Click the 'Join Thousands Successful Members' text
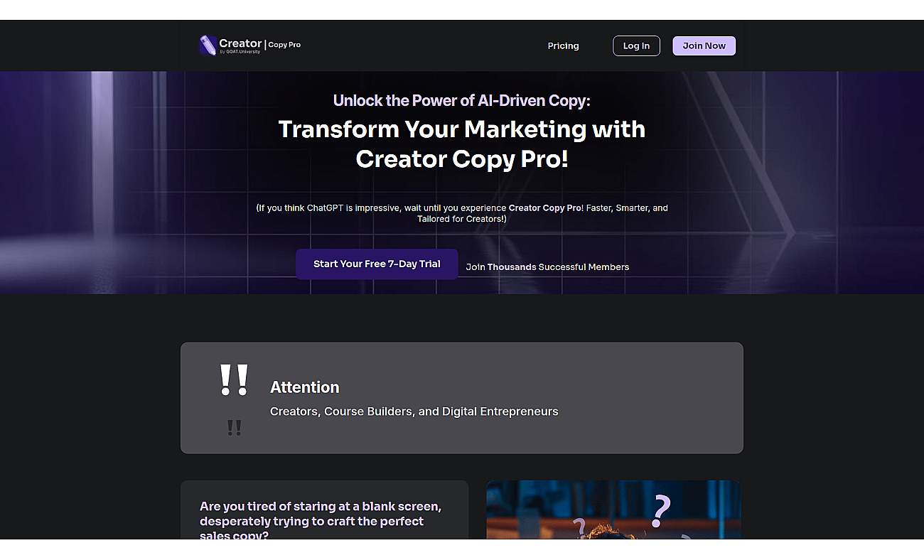Screen dimensions: 924x560 pyautogui.click(x=547, y=267)
